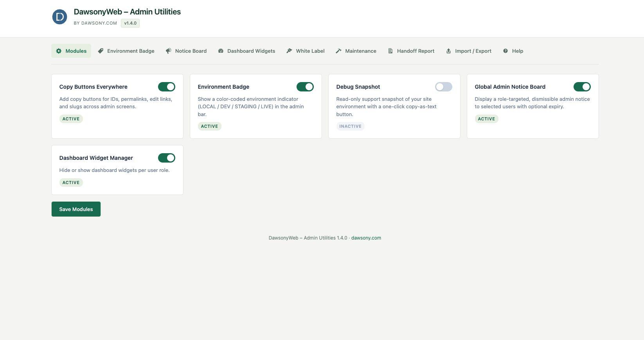Click the tag icon for Environment Badge
Image resolution: width=644 pixels, height=340 pixels.
pyautogui.click(x=101, y=51)
